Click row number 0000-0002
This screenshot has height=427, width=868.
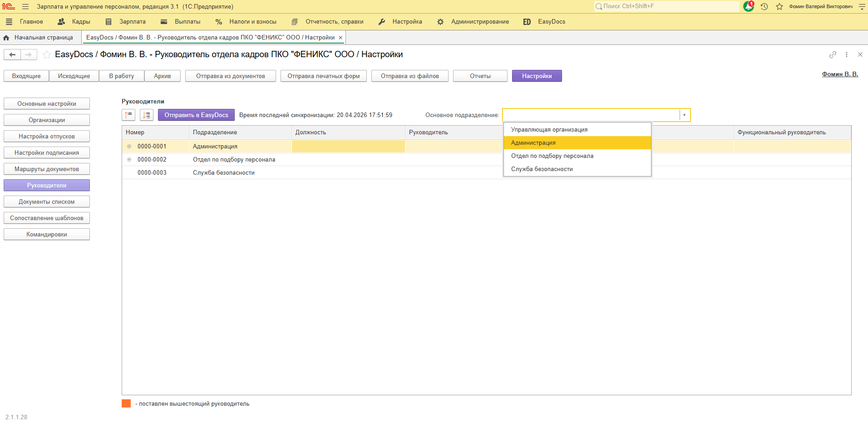tap(152, 160)
